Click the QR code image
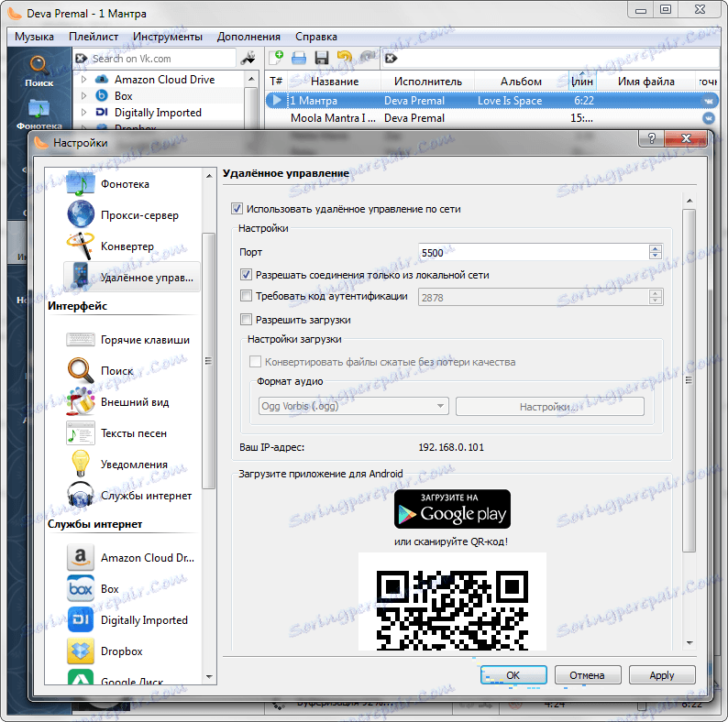 tap(452, 602)
